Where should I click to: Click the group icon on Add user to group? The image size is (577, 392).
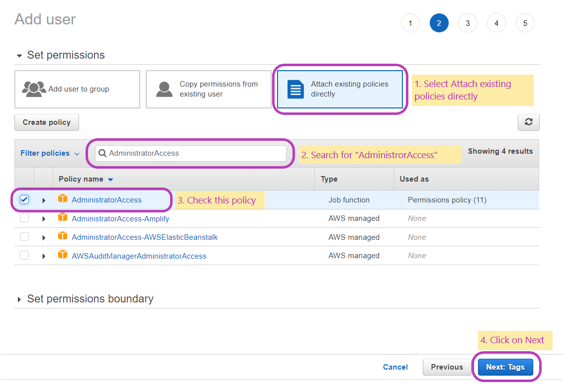coord(34,89)
